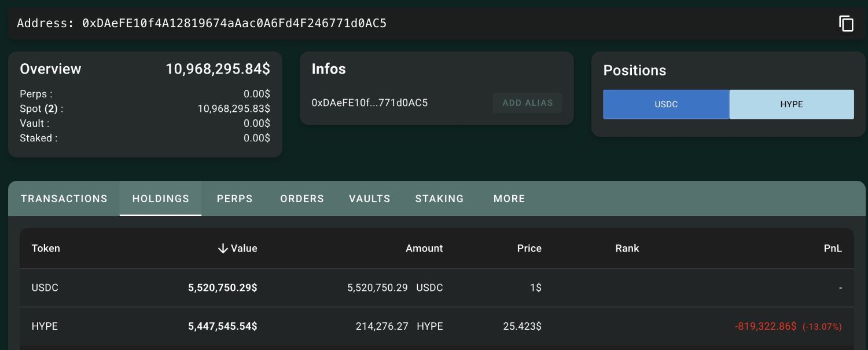Click the HYPE negative PnL value
This screenshot has width=868, height=350.
coord(765,326)
